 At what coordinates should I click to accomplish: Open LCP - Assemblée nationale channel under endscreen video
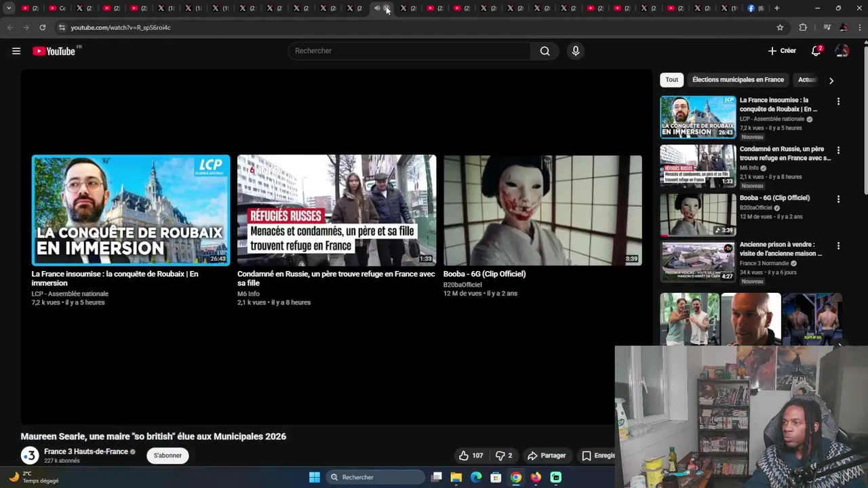click(70, 293)
